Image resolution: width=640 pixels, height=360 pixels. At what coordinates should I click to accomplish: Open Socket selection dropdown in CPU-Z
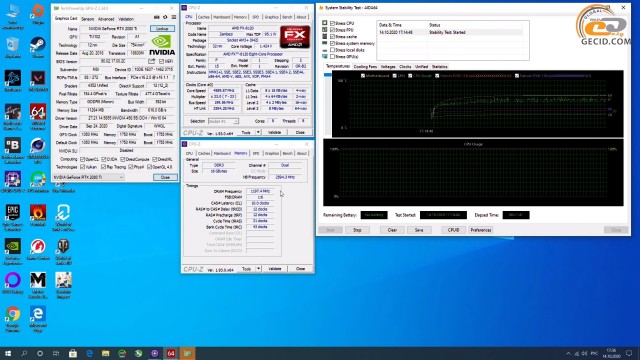click(223, 122)
